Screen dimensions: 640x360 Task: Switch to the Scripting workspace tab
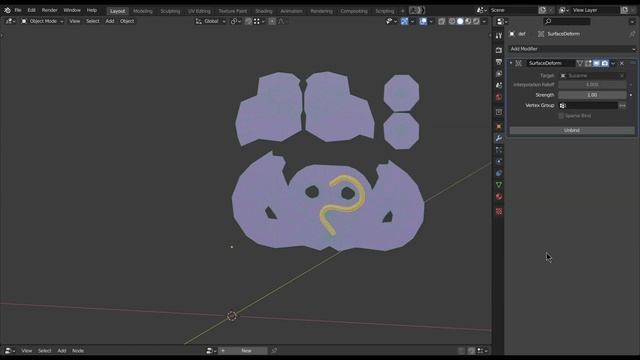[x=385, y=11]
